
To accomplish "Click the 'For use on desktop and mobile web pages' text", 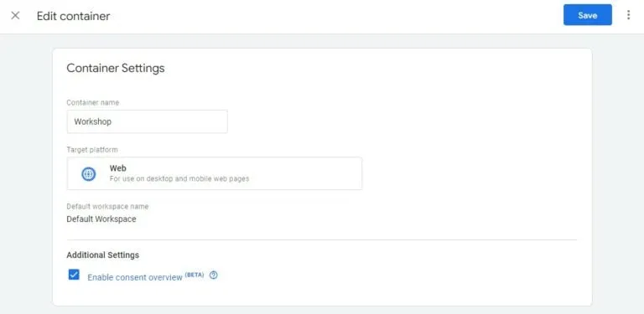I will 179,178.
